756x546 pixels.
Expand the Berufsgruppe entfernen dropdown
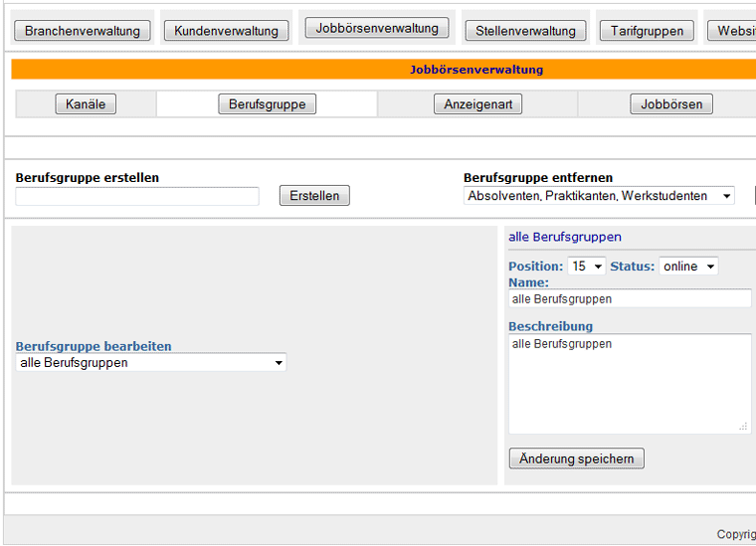coord(599,196)
